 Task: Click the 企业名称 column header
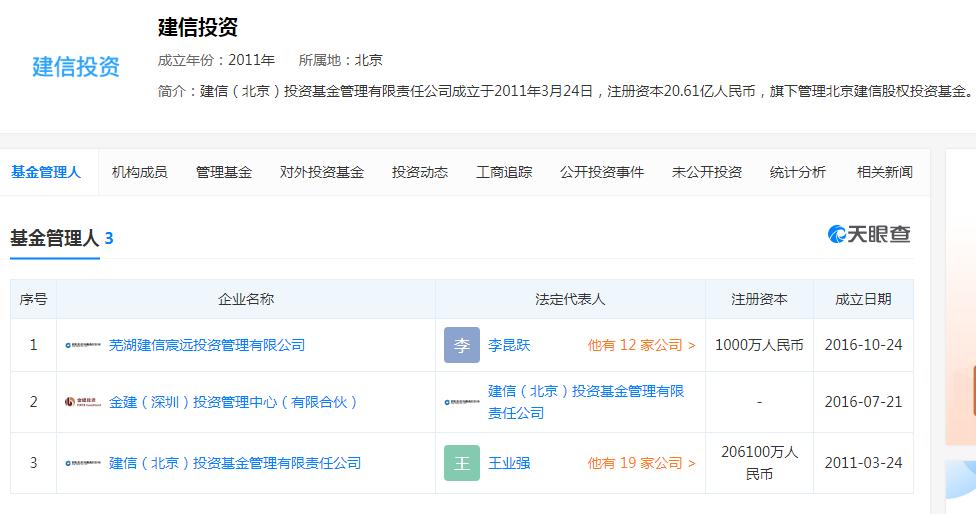click(x=246, y=299)
